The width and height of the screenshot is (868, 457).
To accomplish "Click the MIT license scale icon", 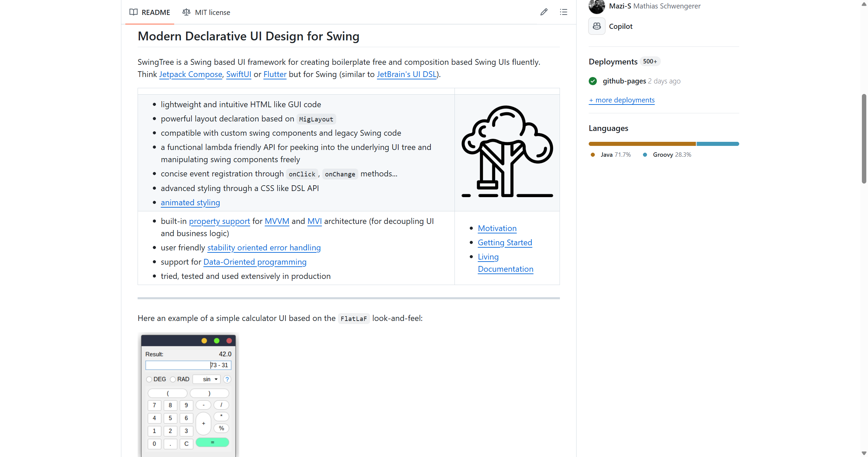I will click(186, 12).
